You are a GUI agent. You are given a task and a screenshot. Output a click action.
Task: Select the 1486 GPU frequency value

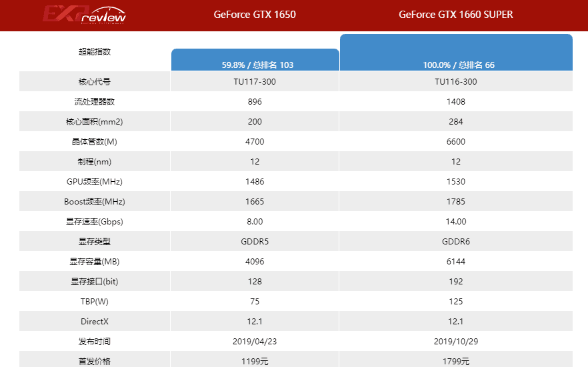pos(255,182)
